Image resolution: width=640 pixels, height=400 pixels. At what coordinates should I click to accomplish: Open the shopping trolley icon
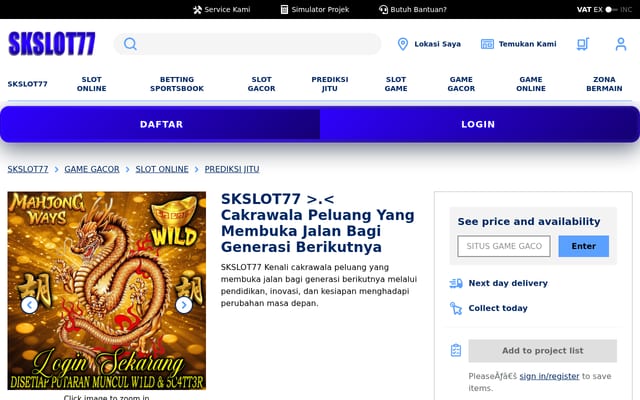coord(583,44)
